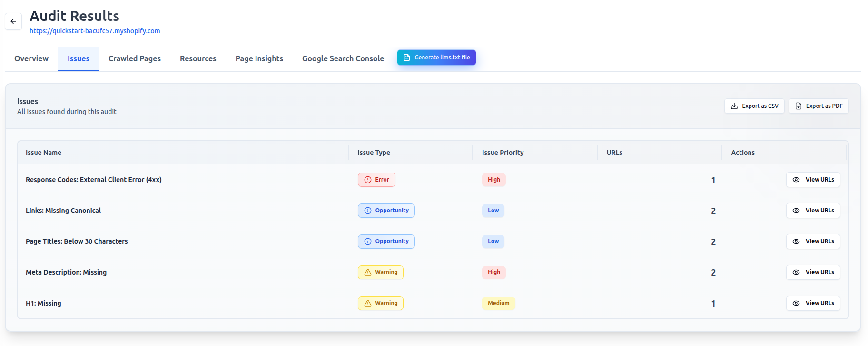Click the Warning badge for Meta Description
This screenshot has height=346, width=868.
click(380, 272)
